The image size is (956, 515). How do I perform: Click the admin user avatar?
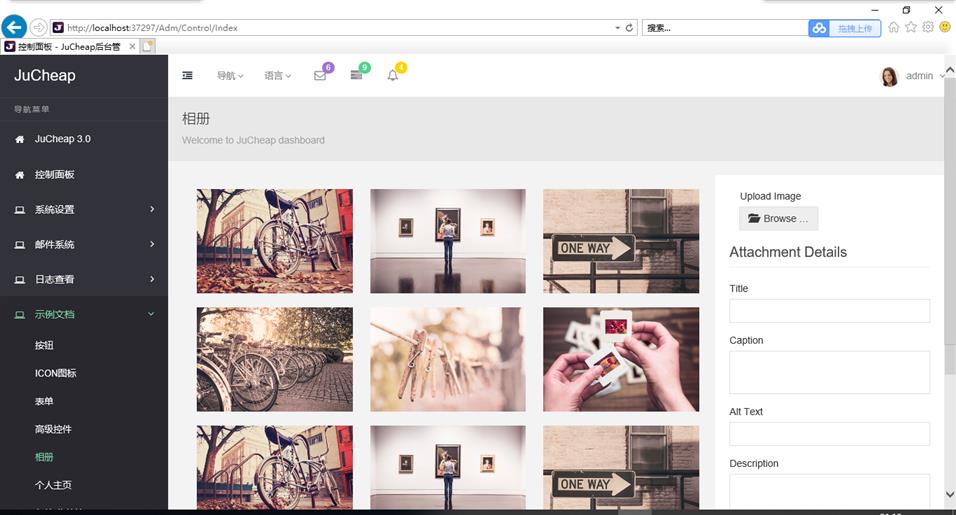click(x=889, y=77)
